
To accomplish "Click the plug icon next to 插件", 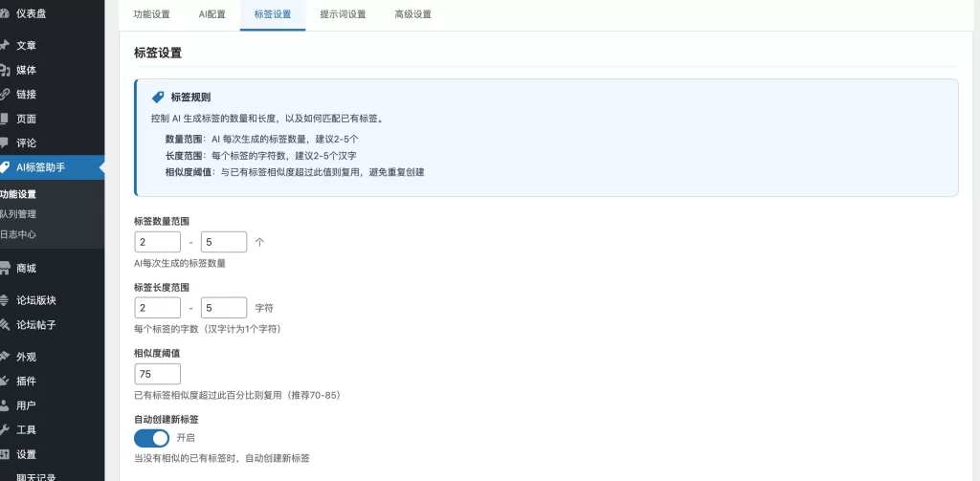I will point(4,381).
